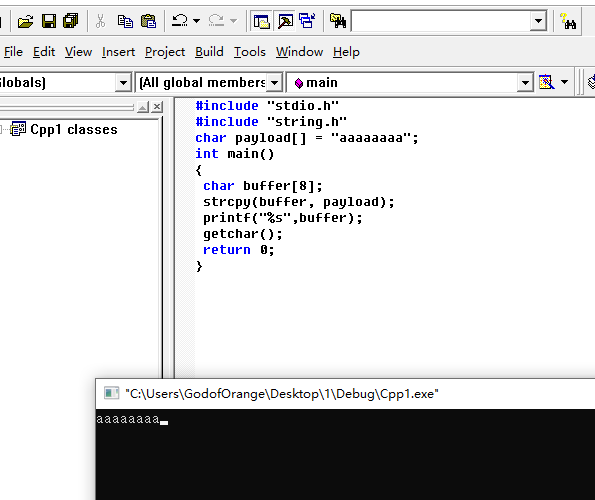Toggle the Workspace window icon
595x500 pixels.
point(261,21)
